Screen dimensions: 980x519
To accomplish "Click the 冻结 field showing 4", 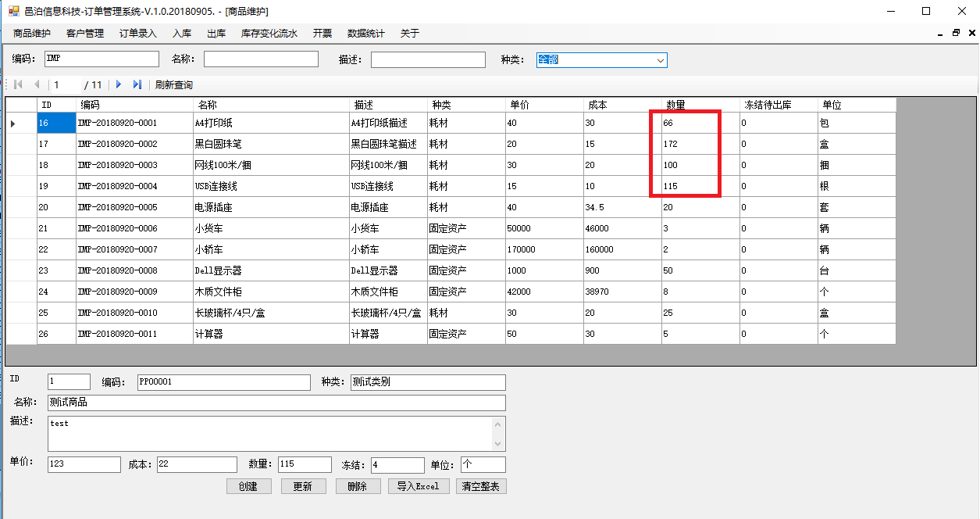I will coord(397,465).
